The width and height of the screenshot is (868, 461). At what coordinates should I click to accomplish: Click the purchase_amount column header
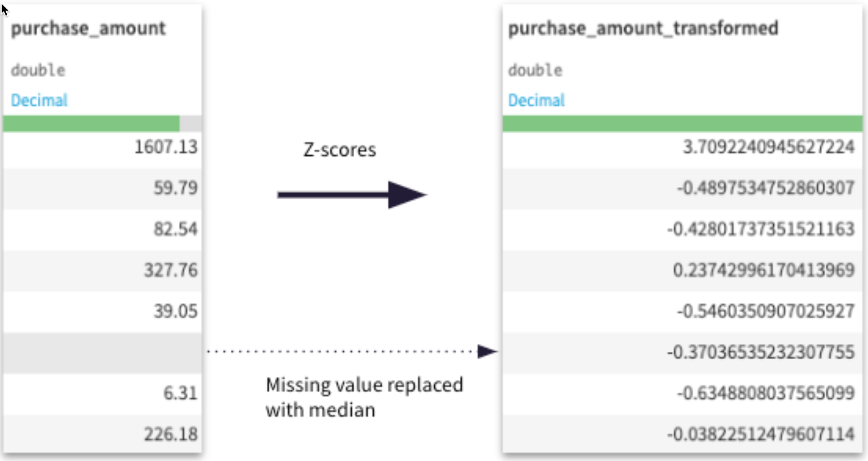click(x=88, y=29)
